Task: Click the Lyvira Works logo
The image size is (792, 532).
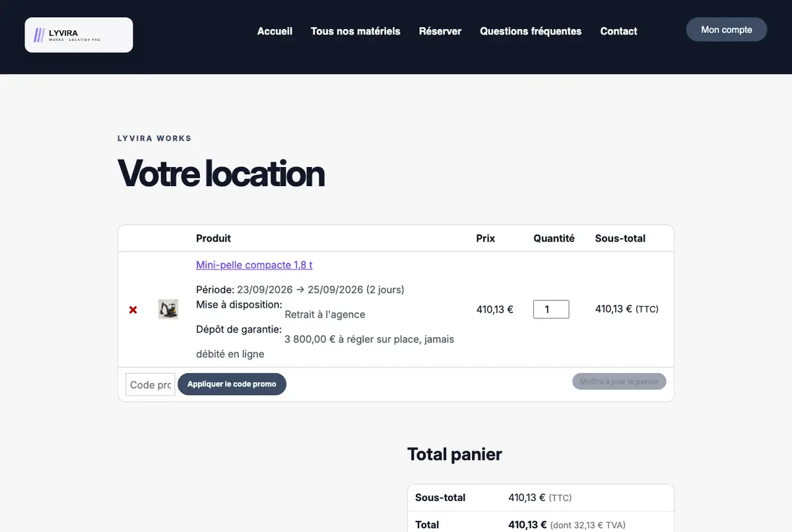Action: point(79,35)
